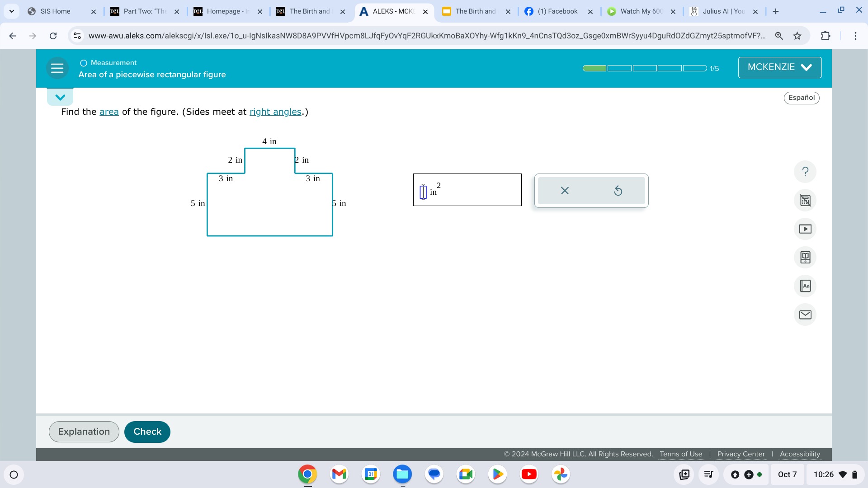
Task: Close the ALEKS browser tab
Action: [425, 12]
